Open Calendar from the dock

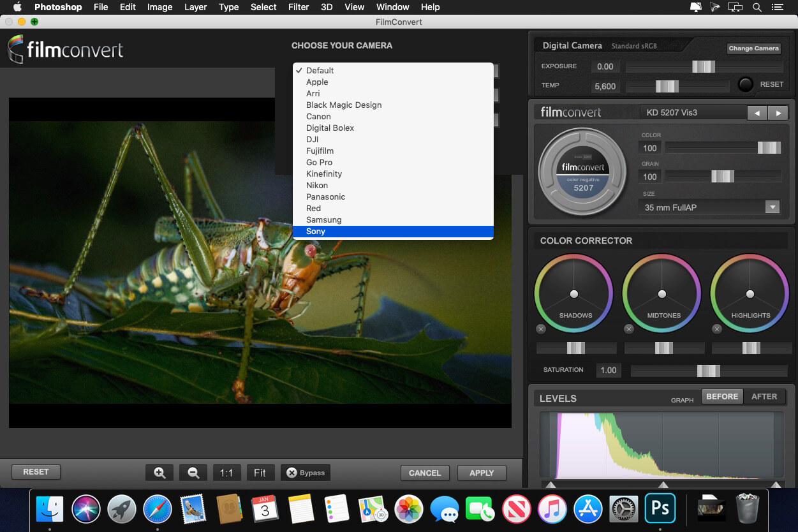click(x=265, y=509)
